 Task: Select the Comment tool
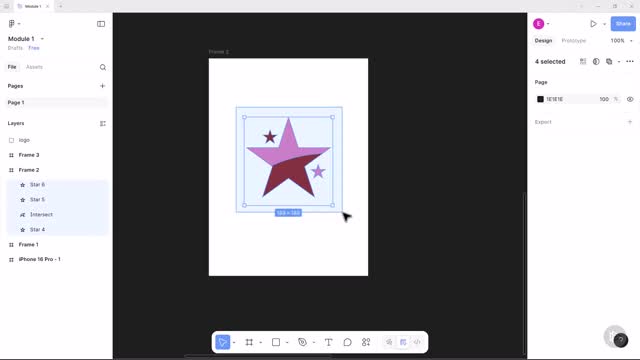[347, 342]
